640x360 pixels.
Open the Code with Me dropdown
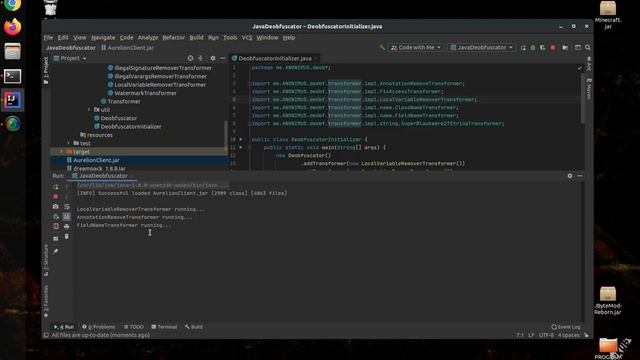(416, 47)
